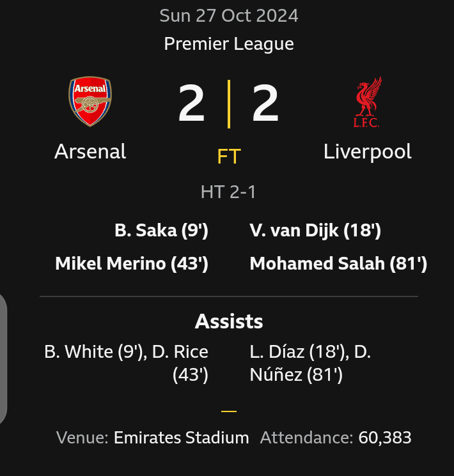Select the yellow FT status label
Screen dimensions: 454x476
click(229, 157)
